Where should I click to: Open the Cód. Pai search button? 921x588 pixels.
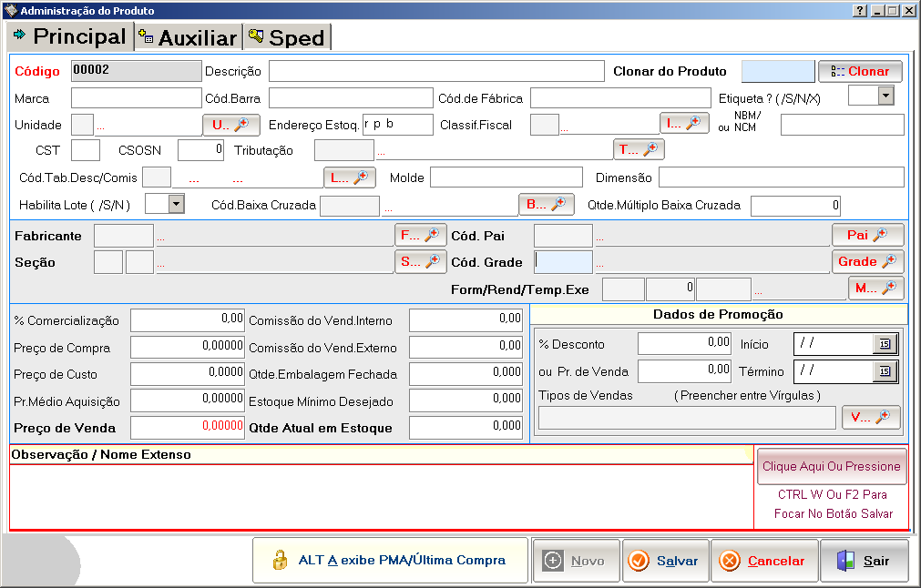point(867,235)
